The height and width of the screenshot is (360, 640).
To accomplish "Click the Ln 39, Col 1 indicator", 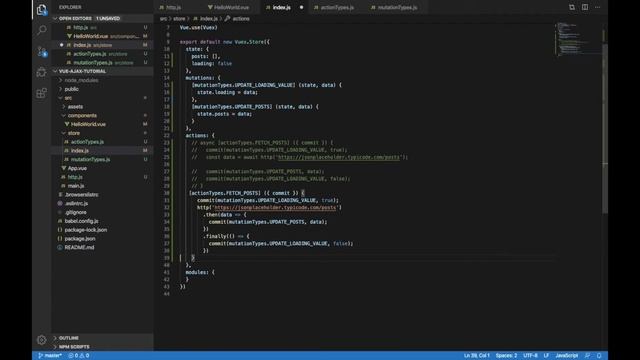I will pyautogui.click(x=476, y=356).
